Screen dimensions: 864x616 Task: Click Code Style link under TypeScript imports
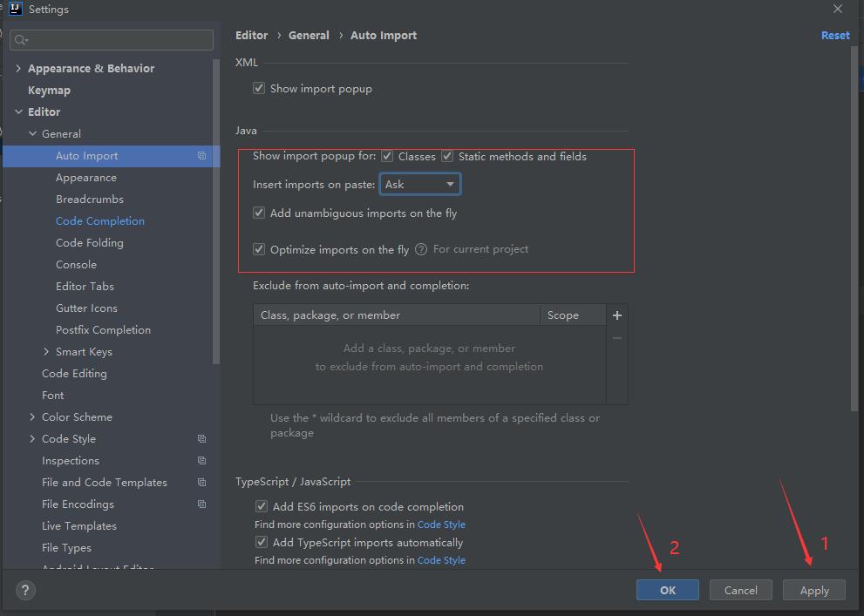tap(441, 560)
